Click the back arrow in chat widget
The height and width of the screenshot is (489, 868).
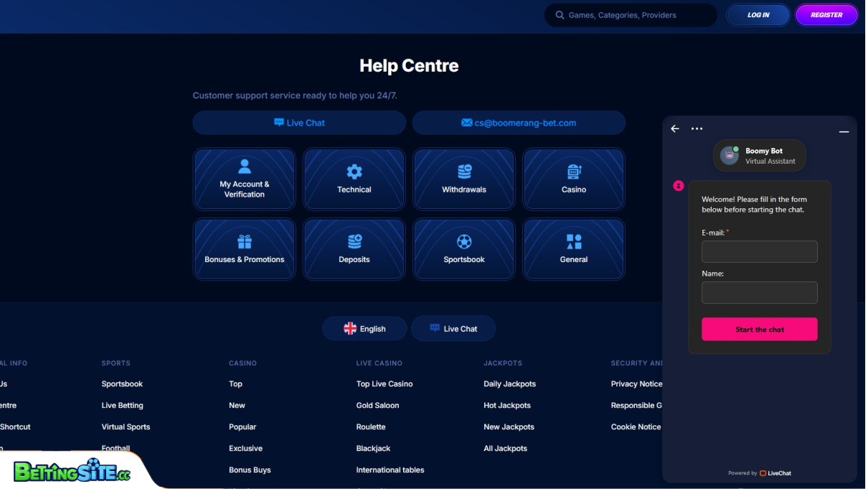click(x=675, y=129)
